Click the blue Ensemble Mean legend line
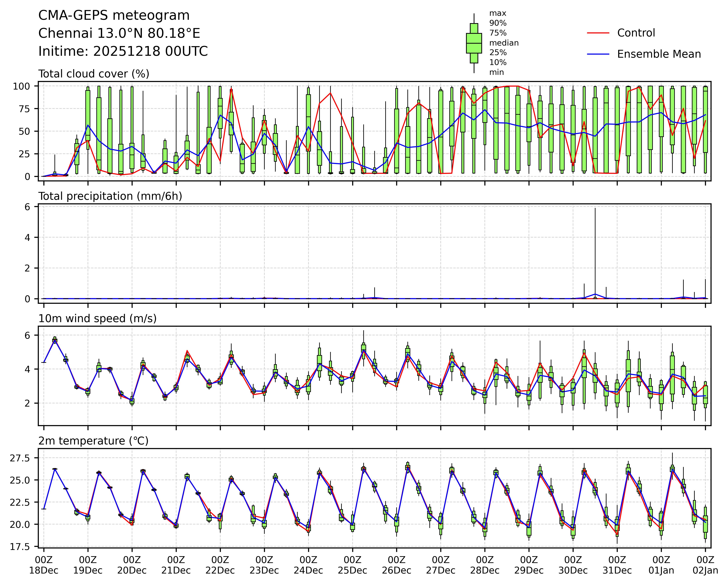This screenshot has width=728, height=585. pyautogui.click(x=598, y=54)
